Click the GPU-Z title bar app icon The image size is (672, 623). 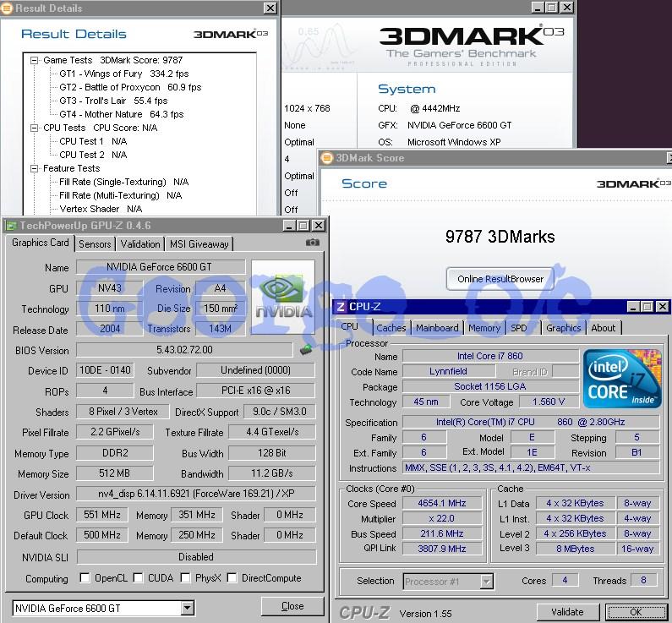click(x=11, y=226)
